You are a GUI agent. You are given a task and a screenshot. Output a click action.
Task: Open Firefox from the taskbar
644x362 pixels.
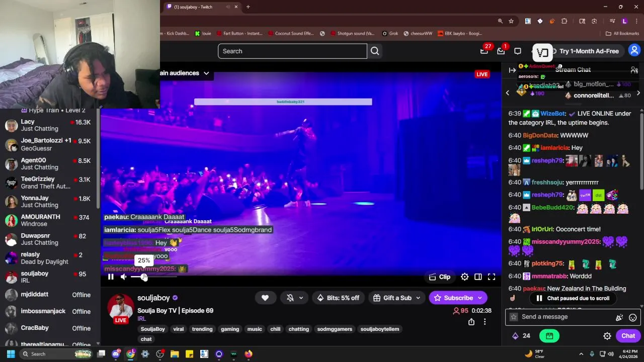[249, 354]
